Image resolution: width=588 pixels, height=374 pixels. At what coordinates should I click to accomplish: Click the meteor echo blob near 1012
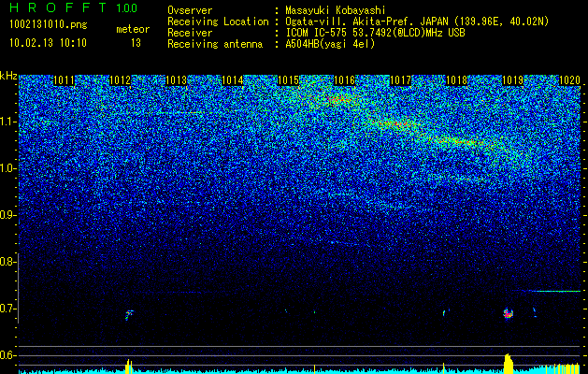[x=129, y=315]
